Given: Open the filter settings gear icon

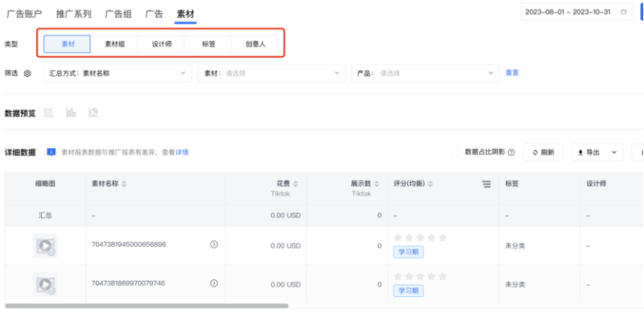Looking at the screenshot, I should (27, 73).
